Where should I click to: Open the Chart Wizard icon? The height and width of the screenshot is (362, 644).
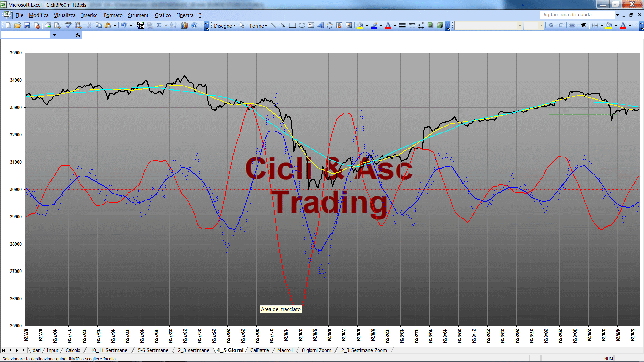click(184, 25)
